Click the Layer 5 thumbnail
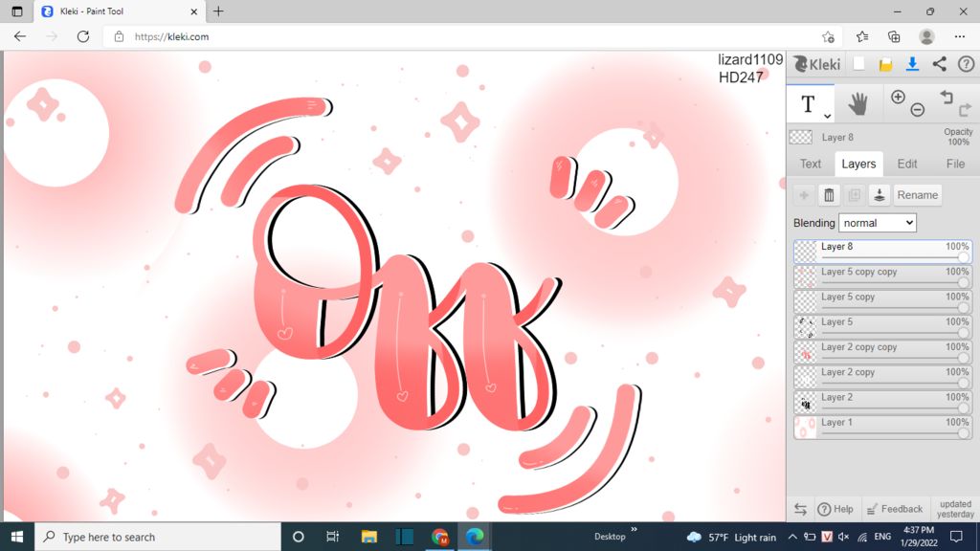980x551 pixels. click(x=806, y=327)
